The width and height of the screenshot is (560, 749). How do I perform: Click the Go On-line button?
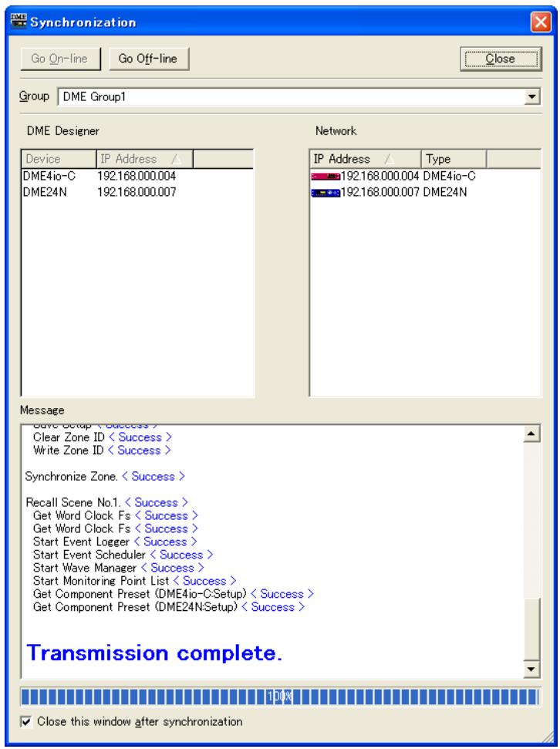[x=60, y=59]
